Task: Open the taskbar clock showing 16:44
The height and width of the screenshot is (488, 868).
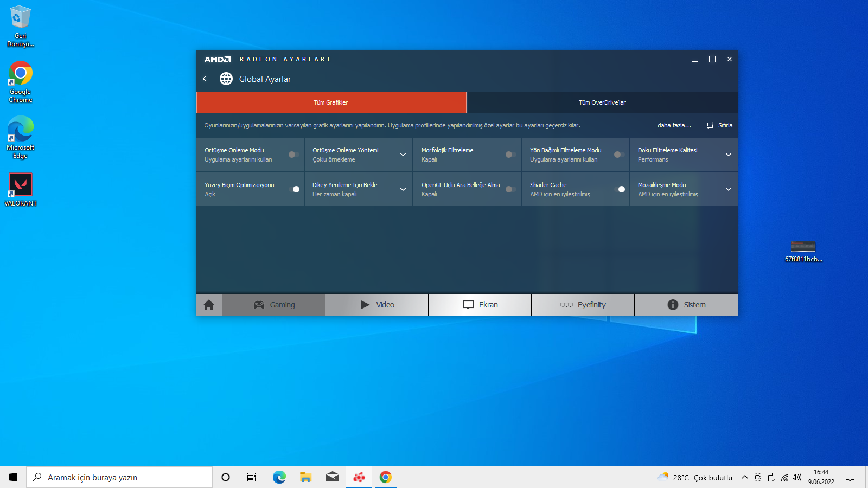Action: pos(821,477)
